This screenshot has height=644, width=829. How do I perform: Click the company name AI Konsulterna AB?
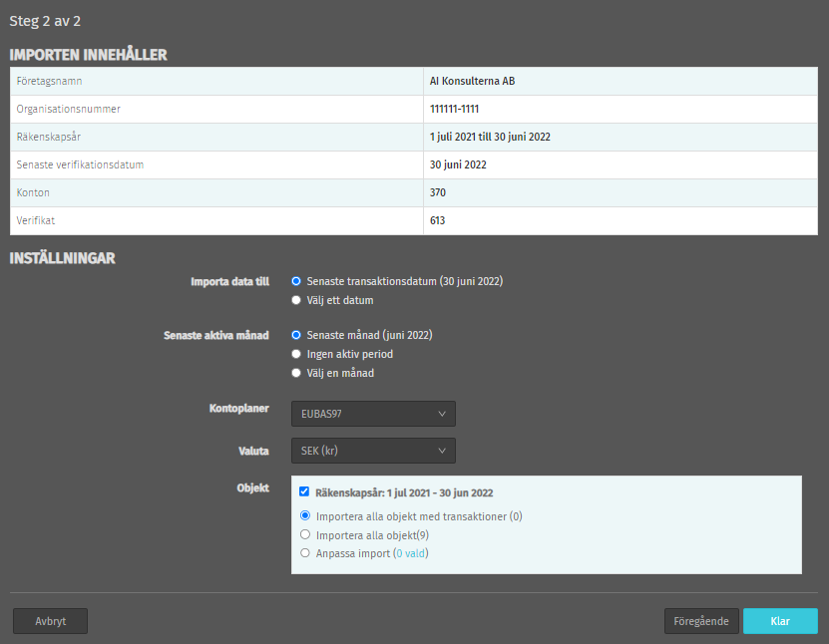[472, 81]
